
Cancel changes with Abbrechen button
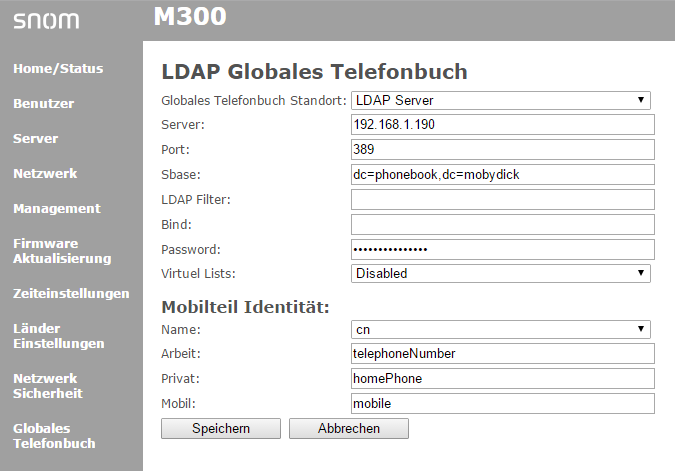pyautogui.click(x=349, y=428)
